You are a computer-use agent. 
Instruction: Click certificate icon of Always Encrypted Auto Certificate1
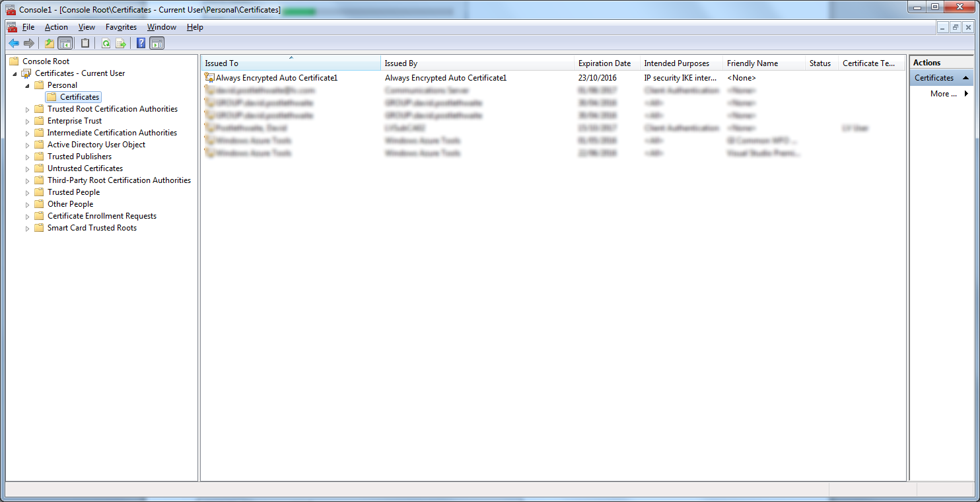click(210, 78)
